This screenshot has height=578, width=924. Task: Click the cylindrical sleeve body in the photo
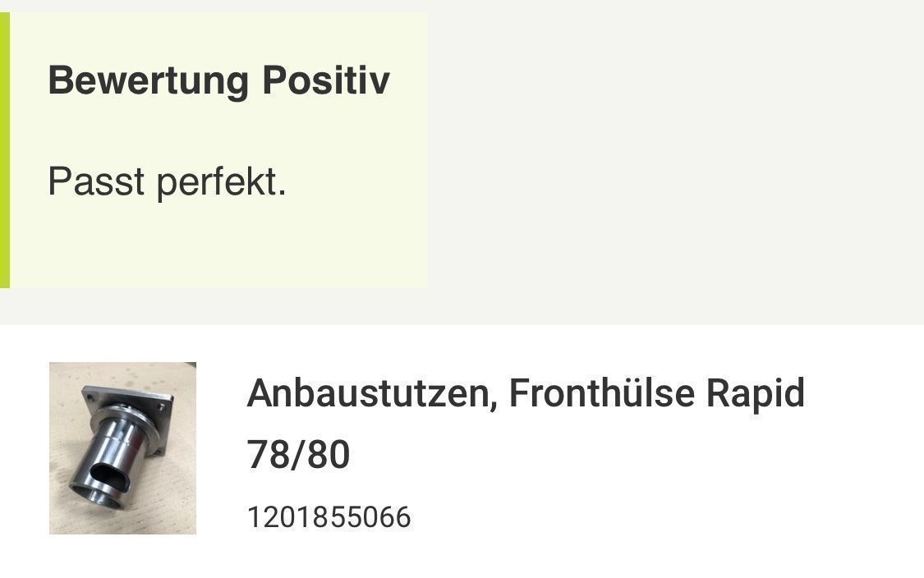(115, 454)
